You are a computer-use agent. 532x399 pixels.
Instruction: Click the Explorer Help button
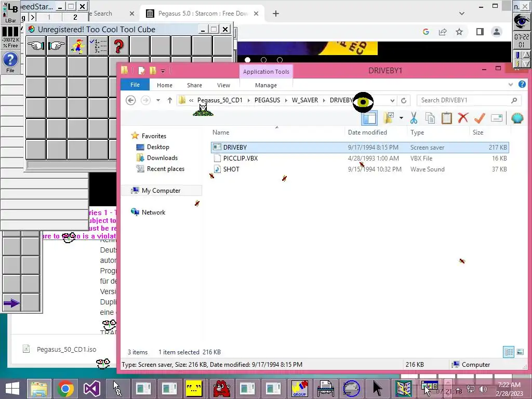point(522,84)
